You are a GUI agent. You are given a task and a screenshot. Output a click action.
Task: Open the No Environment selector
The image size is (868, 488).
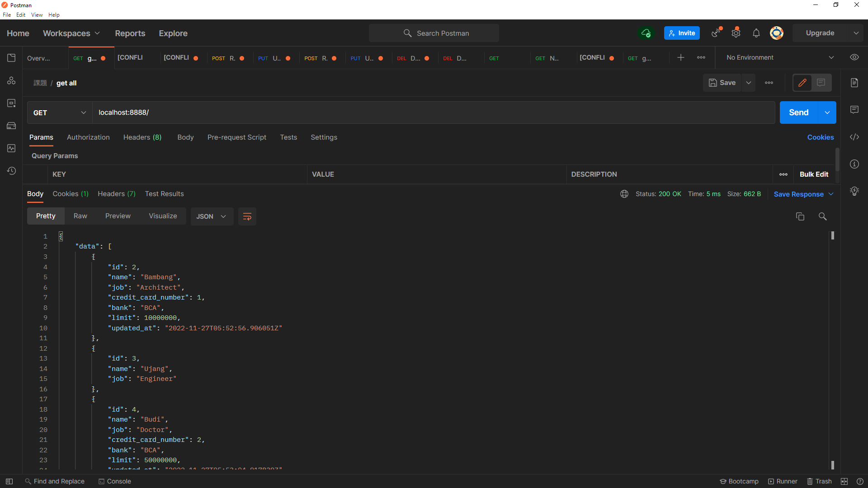(x=780, y=57)
